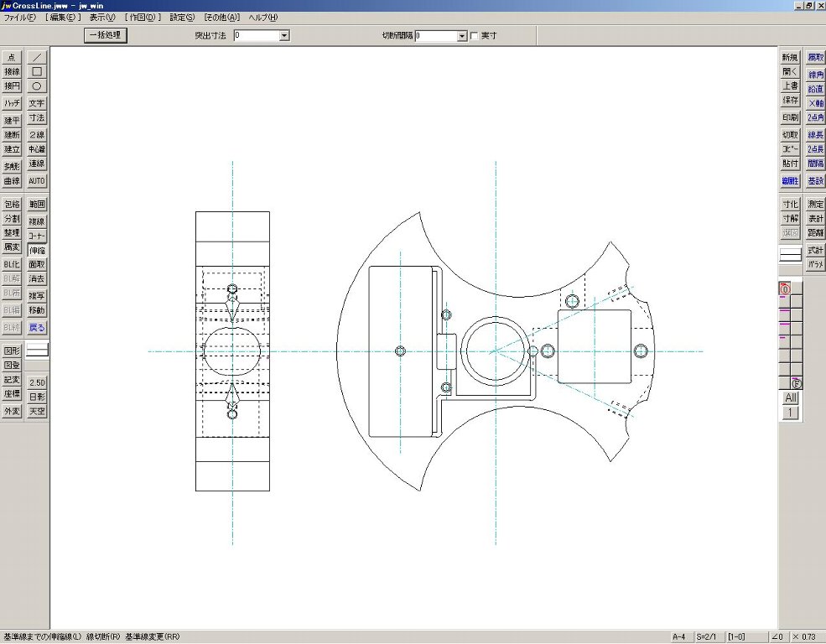The height and width of the screenshot is (644, 826).
Task: Select the 包絡 envelope tool
Action: point(12,205)
